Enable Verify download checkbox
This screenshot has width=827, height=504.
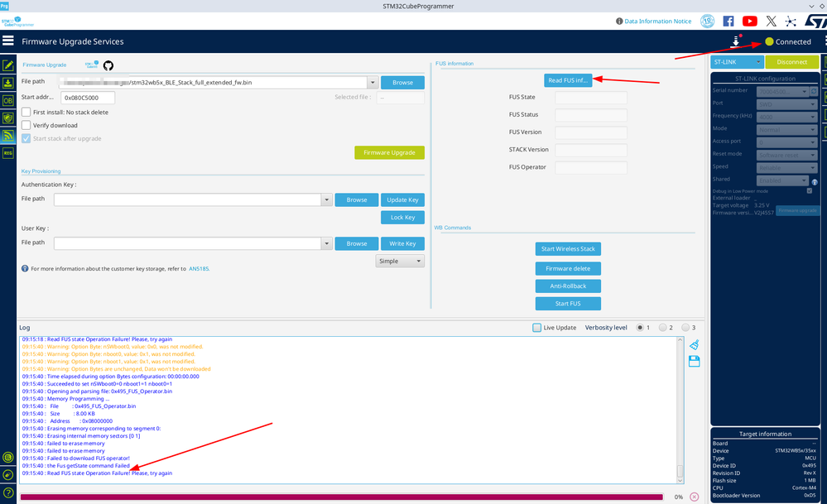[26, 125]
